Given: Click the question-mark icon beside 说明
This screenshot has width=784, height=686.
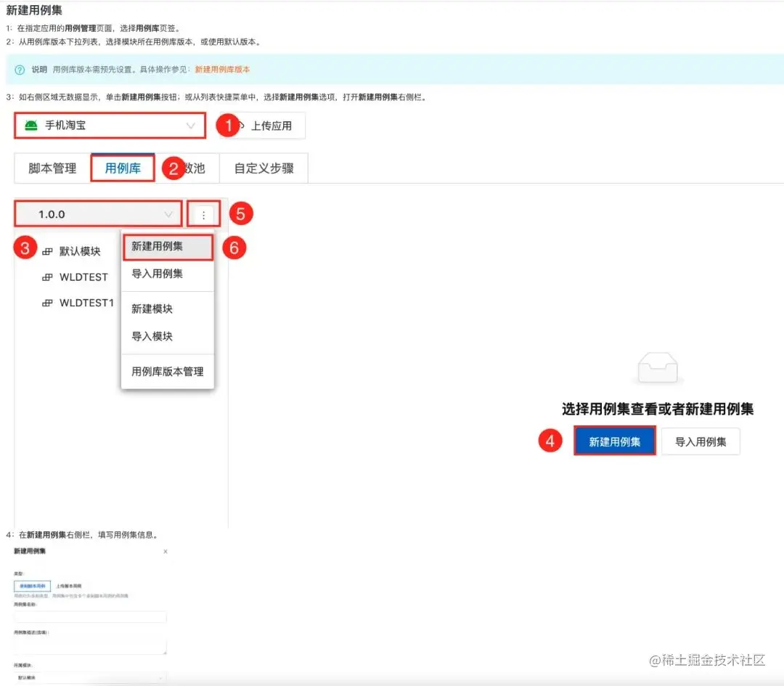Looking at the screenshot, I should (20, 70).
